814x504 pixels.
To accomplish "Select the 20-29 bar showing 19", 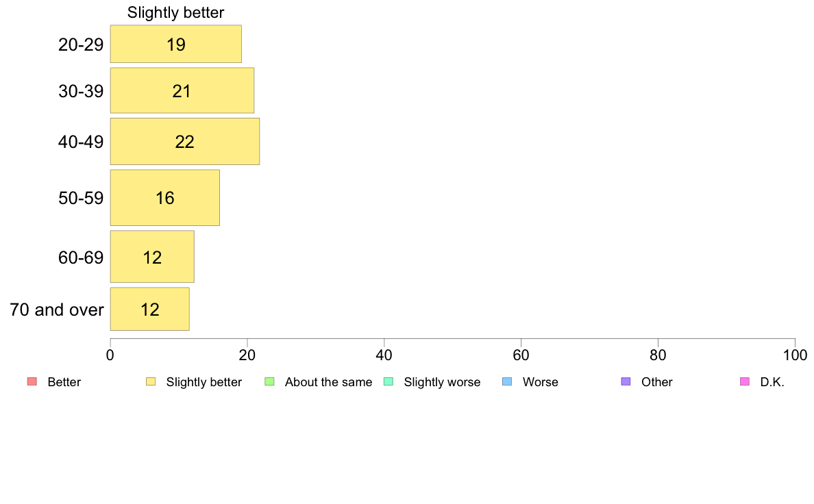I will pos(176,44).
